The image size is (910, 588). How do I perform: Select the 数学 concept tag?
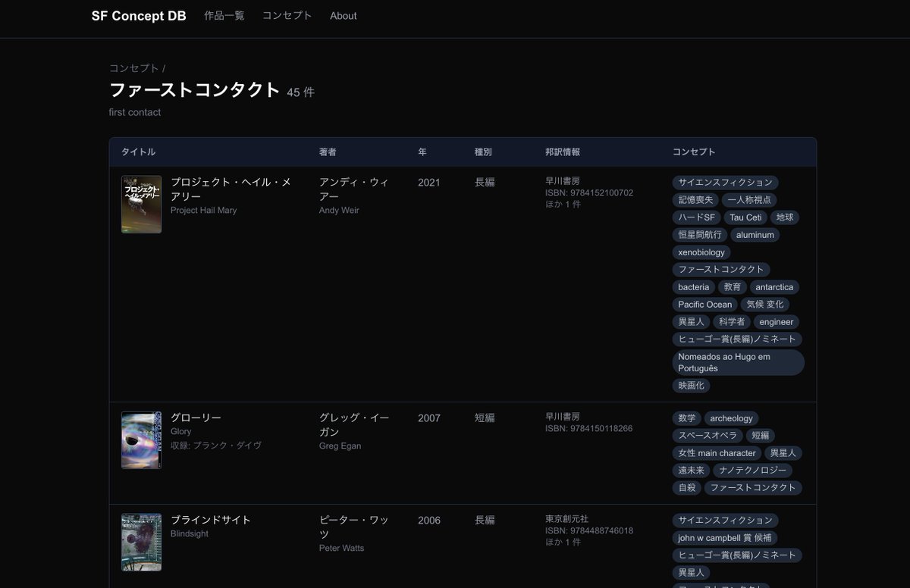coord(687,418)
